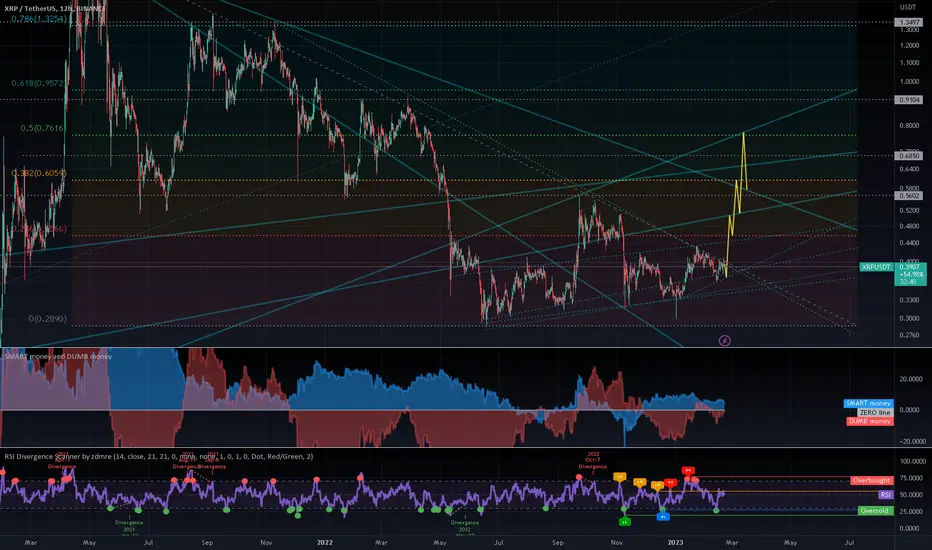Click the blue signal marker below RSI

point(663,517)
